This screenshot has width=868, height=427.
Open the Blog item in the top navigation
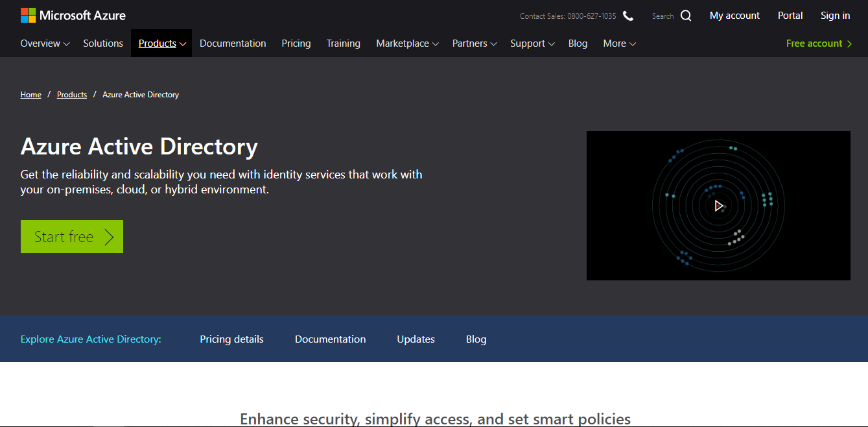[578, 43]
